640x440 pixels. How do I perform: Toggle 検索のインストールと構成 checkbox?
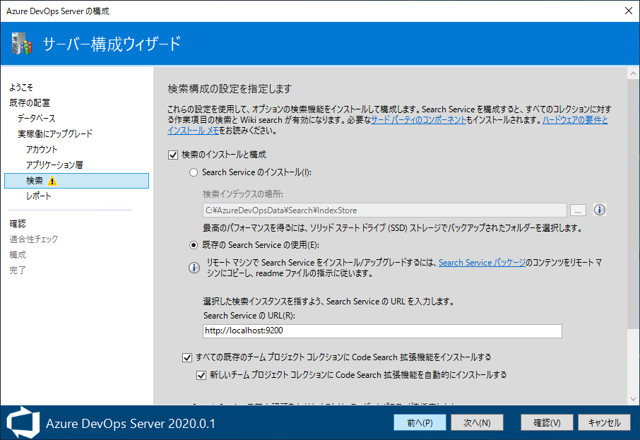pyautogui.click(x=173, y=155)
